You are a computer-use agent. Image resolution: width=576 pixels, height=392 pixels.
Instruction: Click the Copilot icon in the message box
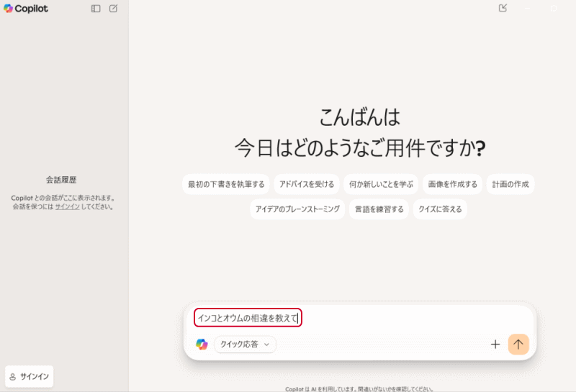pyautogui.click(x=202, y=345)
